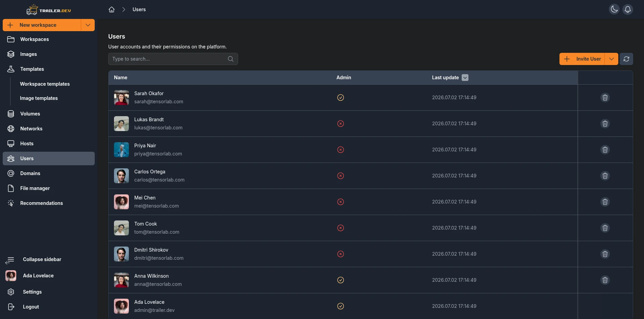Toggle Sarah Okafor's admin checkmark
644x319 pixels.
pyautogui.click(x=341, y=98)
